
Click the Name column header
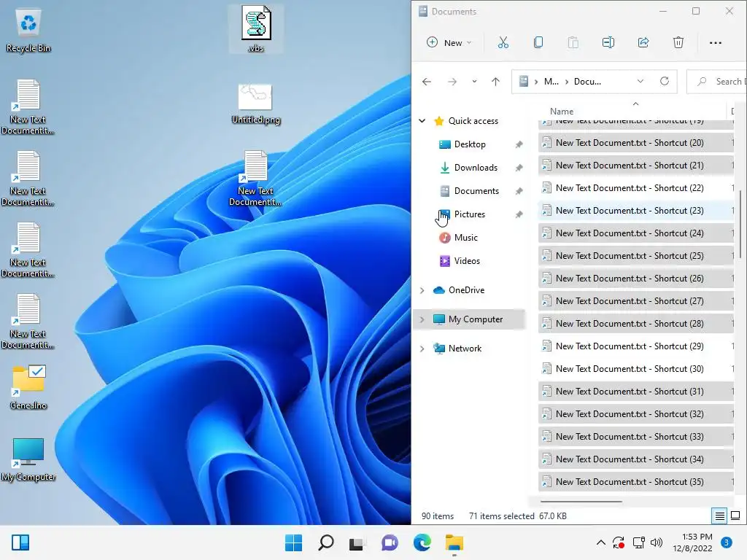562,112
